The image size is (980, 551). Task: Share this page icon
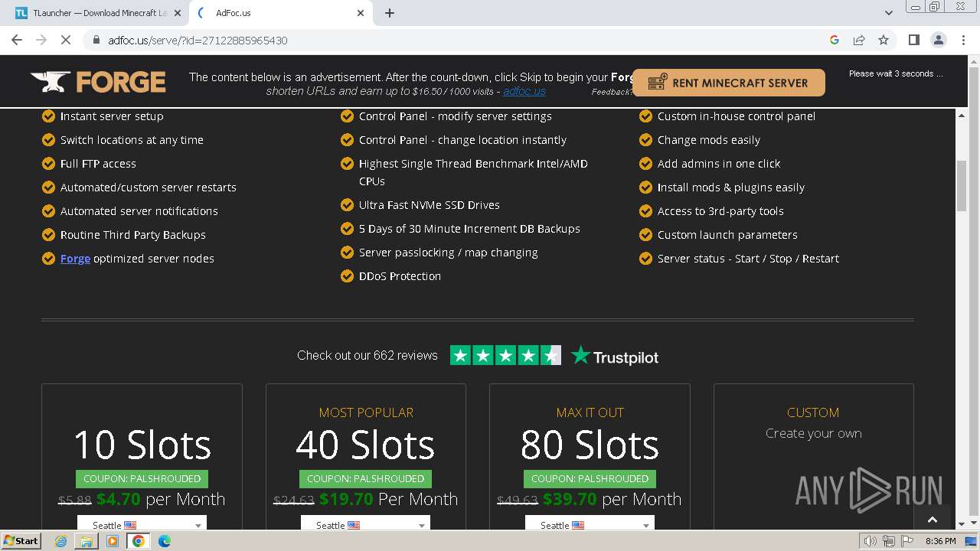859,40
